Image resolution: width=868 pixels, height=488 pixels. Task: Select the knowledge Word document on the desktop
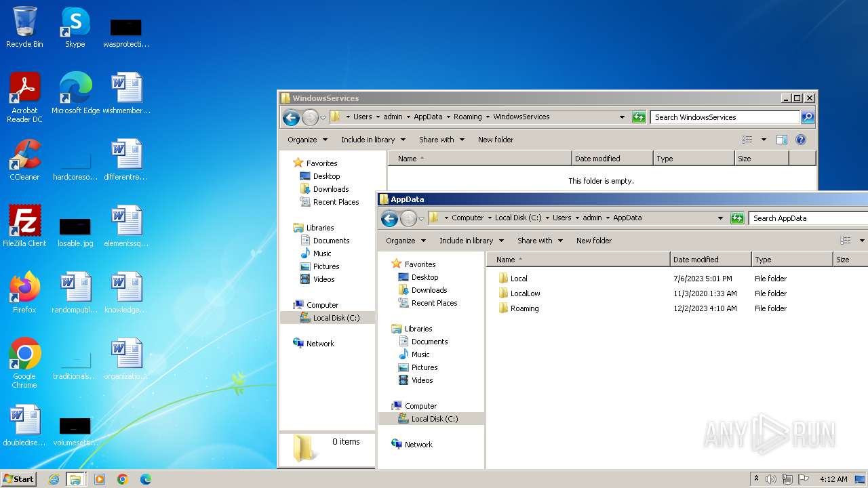(127, 293)
